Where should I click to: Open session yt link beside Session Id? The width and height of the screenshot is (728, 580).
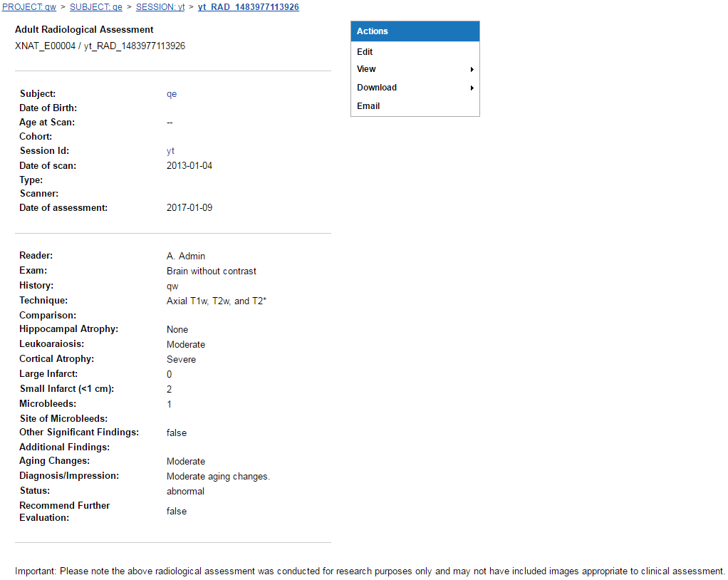click(170, 151)
